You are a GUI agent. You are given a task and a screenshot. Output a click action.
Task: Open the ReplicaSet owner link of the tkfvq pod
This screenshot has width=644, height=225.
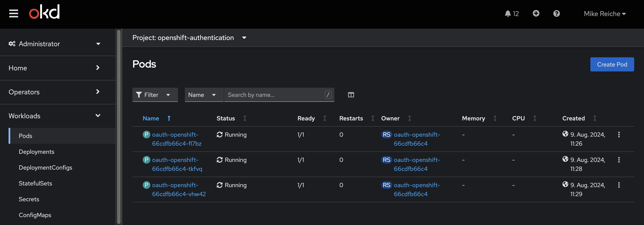(417, 164)
